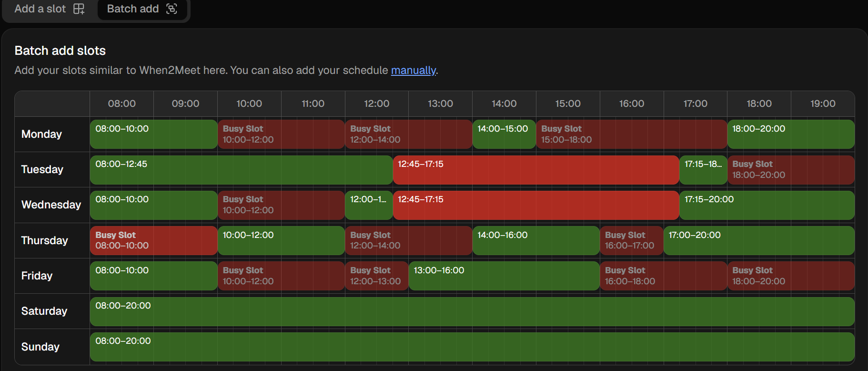
Task: Click Sunday's 08:00–20:00 slot
Action: tap(472, 347)
